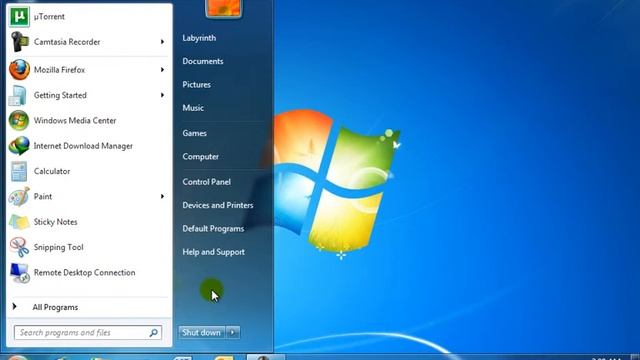Launch Paint from the Start menu
The image size is (640, 360).
click(89, 196)
